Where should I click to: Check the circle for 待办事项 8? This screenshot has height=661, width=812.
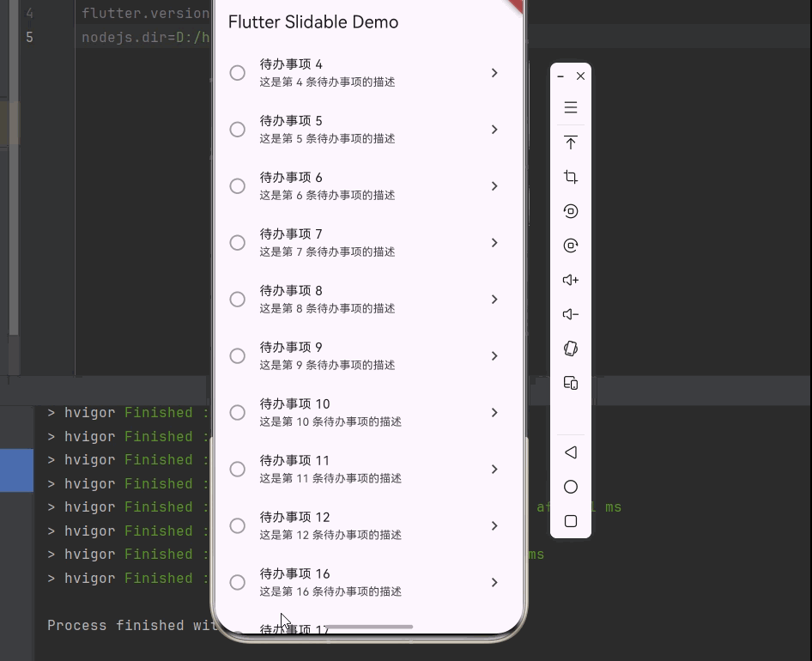[x=237, y=299]
